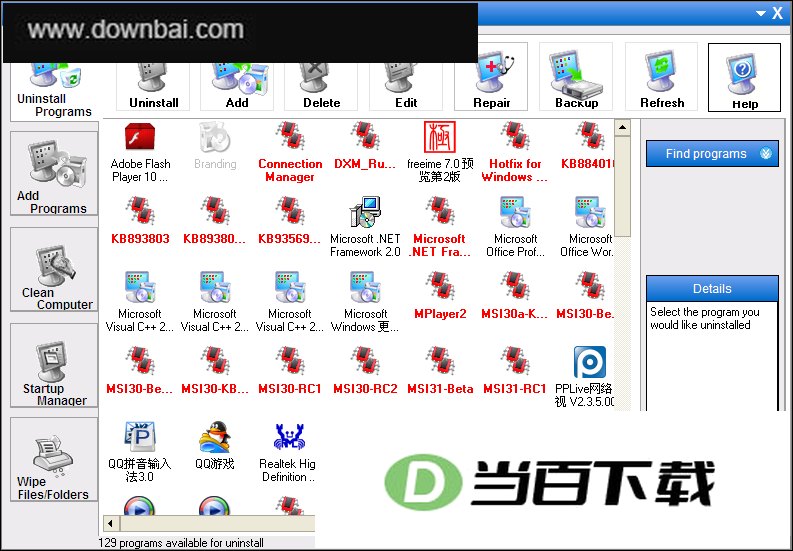Image resolution: width=793 pixels, height=551 pixels.
Task: Open the Wipe Files/Folders sidebar section
Action: pyautogui.click(x=54, y=459)
